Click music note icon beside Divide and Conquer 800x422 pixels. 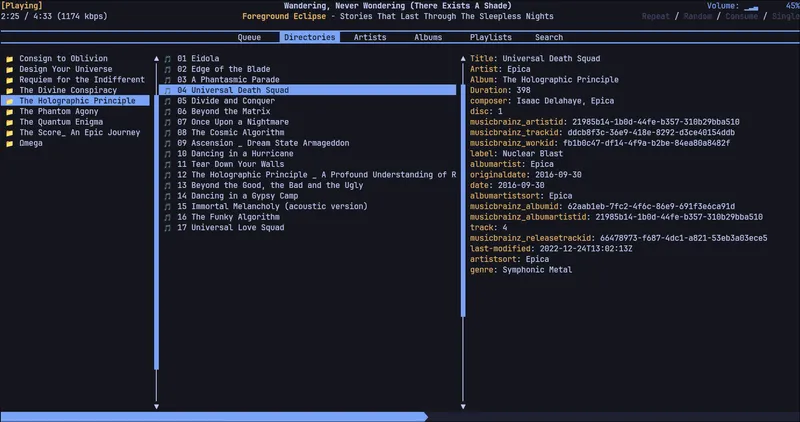167,101
